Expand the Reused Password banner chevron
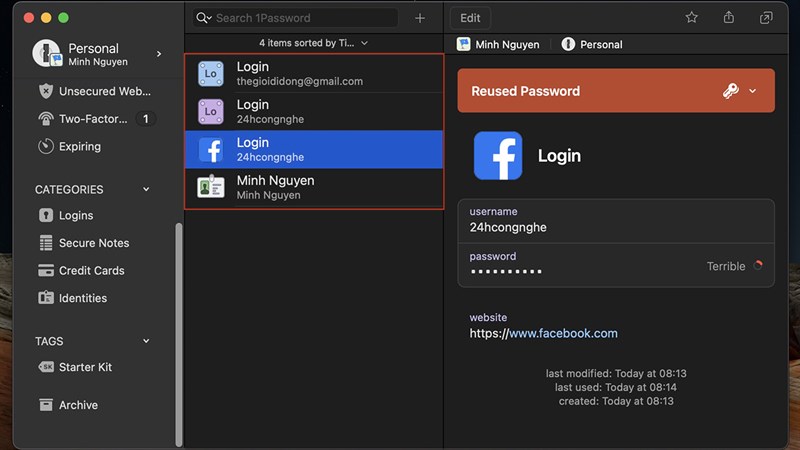Screen dimensions: 800x450 (x=753, y=91)
